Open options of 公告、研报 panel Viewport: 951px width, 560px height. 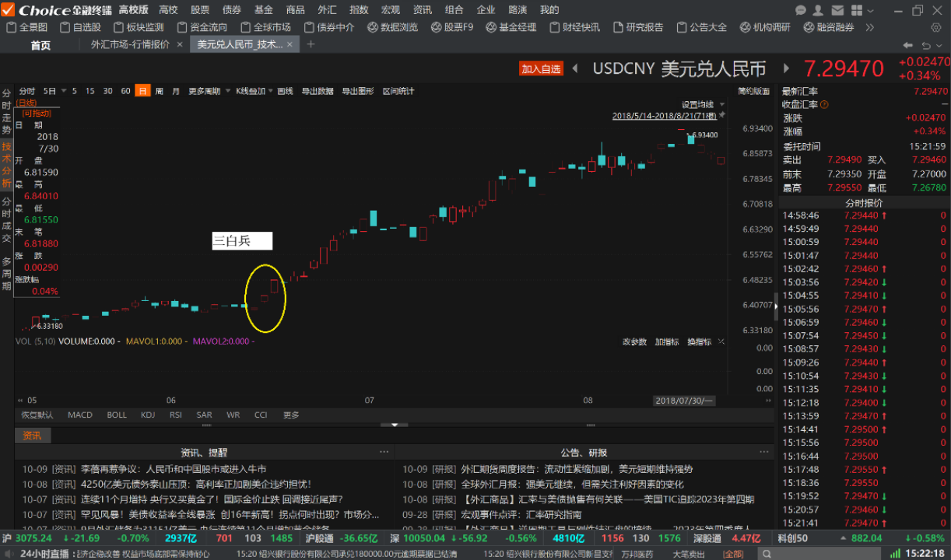(763, 452)
